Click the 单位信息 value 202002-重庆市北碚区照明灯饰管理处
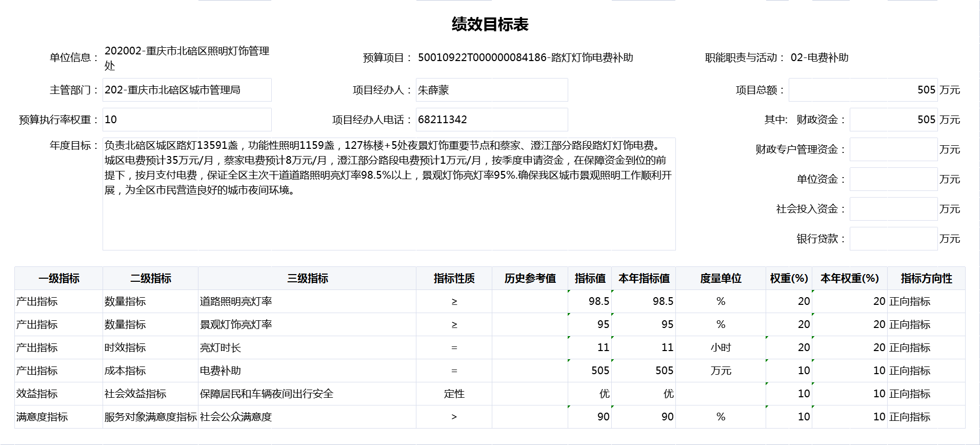This screenshot has width=980, height=445. [x=187, y=58]
